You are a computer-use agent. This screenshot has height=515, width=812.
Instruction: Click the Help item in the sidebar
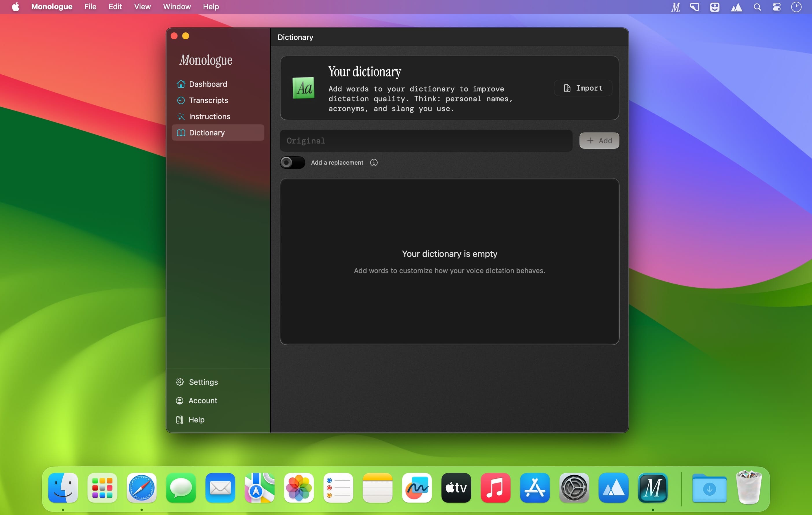point(196,420)
